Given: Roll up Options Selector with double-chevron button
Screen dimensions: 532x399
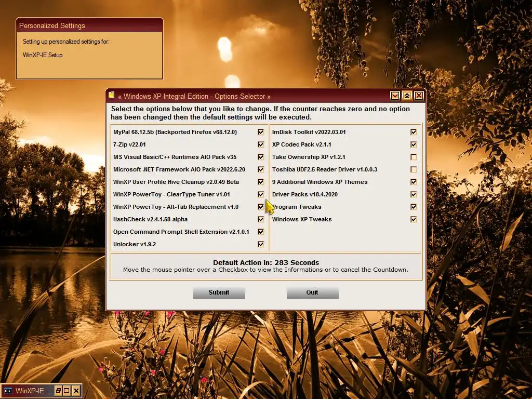Looking at the screenshot, I should (x=407, y=96).
